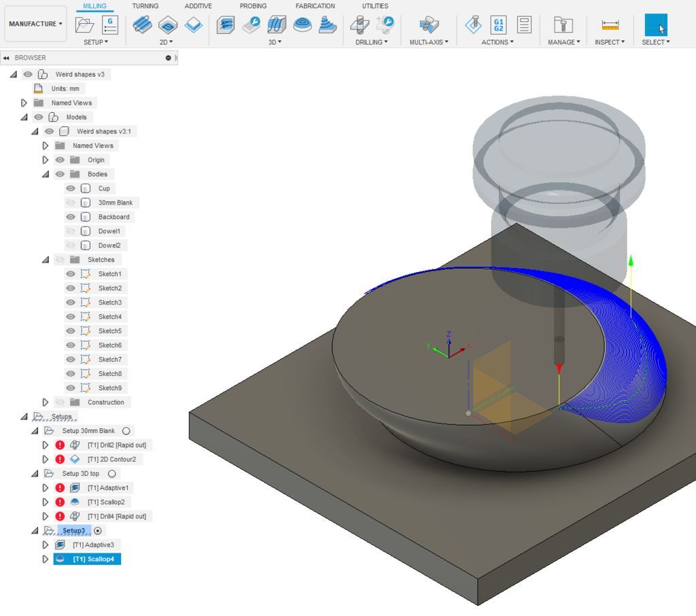696x616 pixels.
Task: Switch to the Turning tab
Action: coord(145,6)
